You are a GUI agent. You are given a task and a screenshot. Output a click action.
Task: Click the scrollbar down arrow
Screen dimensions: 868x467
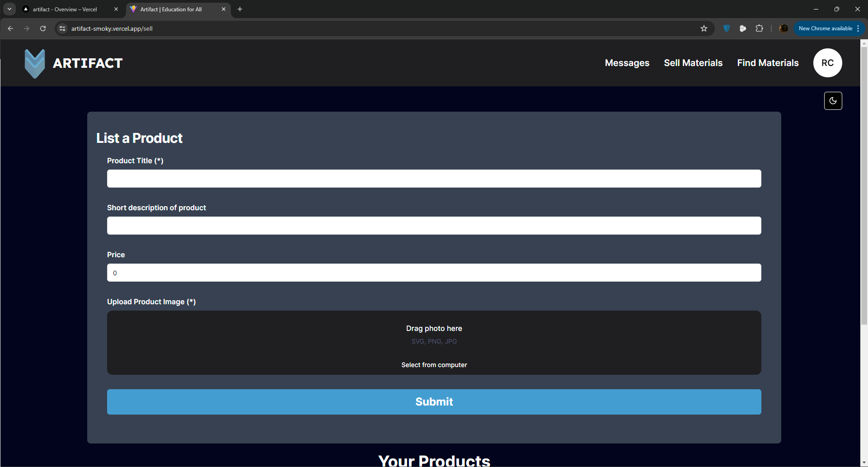[x=864, y=463]
